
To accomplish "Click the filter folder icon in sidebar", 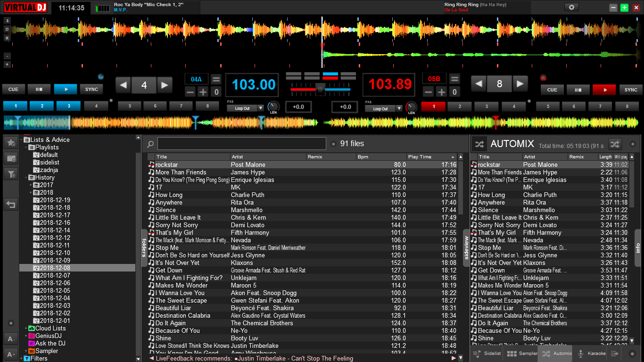I will [x=11, y=174].
